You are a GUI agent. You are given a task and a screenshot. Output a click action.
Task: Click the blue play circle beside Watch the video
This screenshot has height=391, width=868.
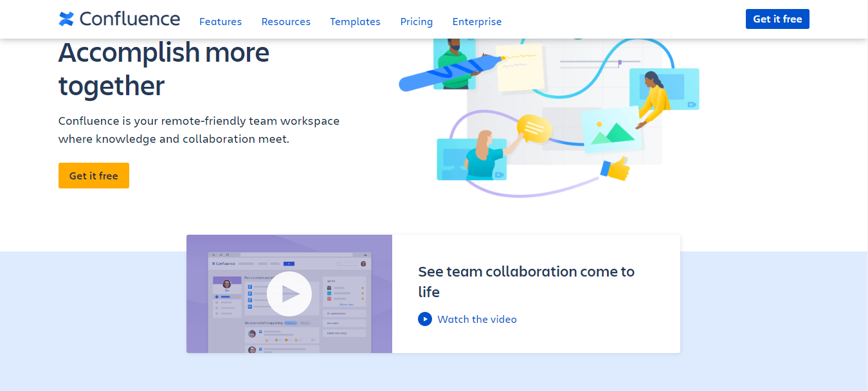pos(424,319)
